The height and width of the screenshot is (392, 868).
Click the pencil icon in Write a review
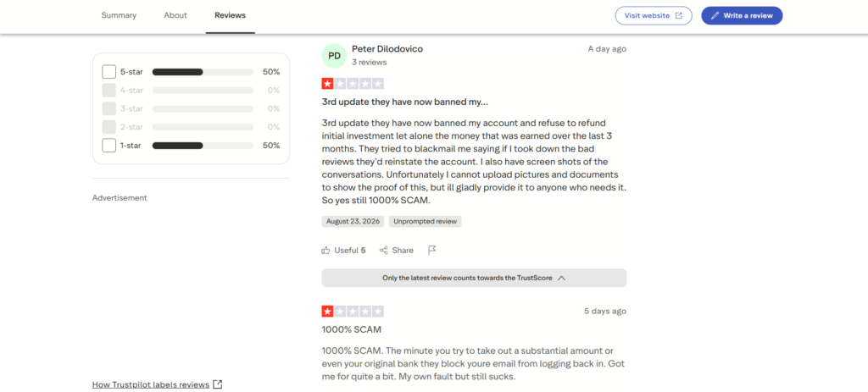coord(715,15)
